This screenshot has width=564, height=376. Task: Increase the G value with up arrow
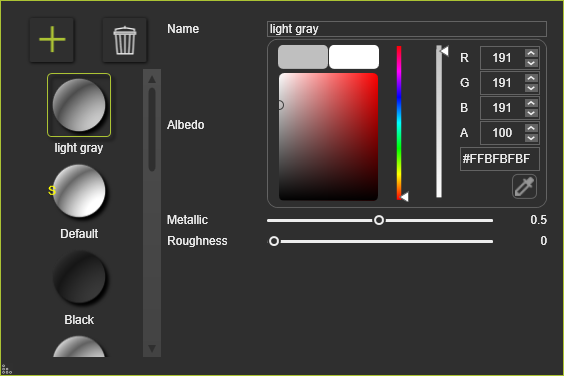pos(531,78)
